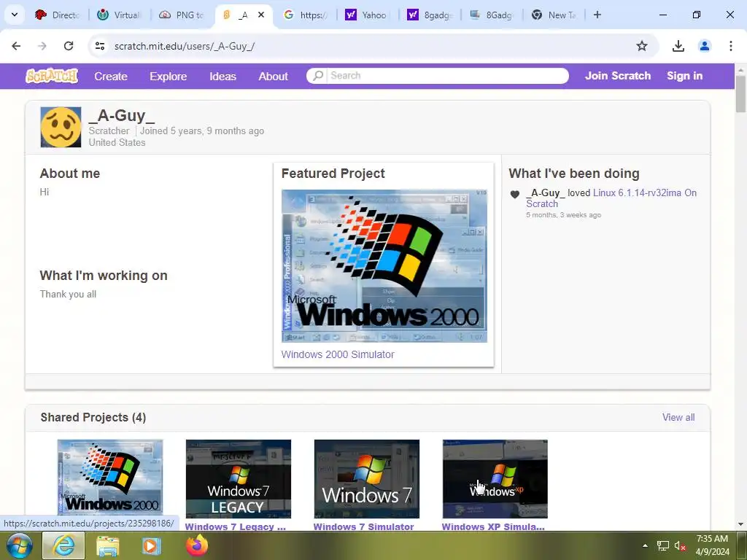Click the Chrome profile icon
This screenshot has width=747, height=560.
pyautogui.click(x=704, y=46)
